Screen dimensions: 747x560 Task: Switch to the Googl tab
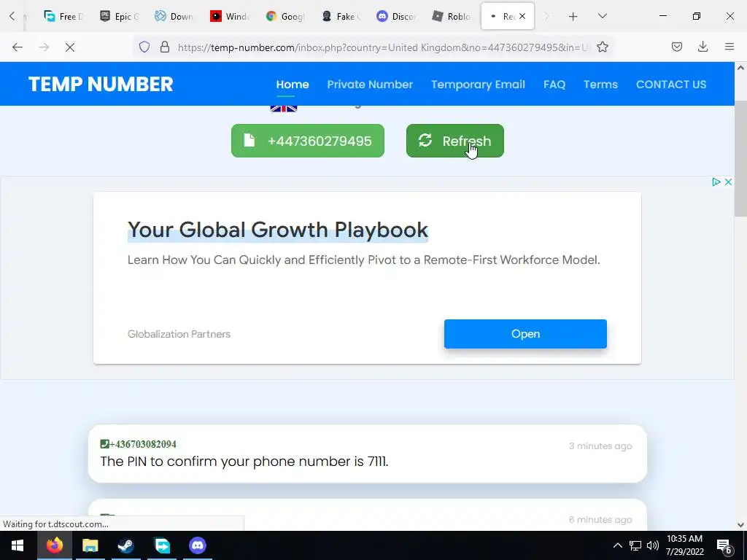tap(285, 16)
